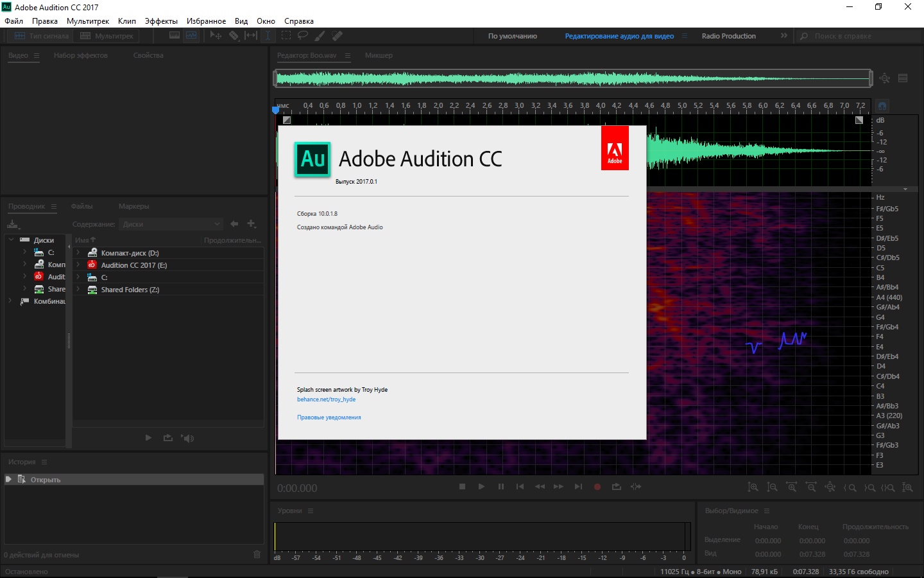Open the behance.net/troy_hyde link
Image resolution: width=924 pixels, height=578 pixels.
coord(326,399)
